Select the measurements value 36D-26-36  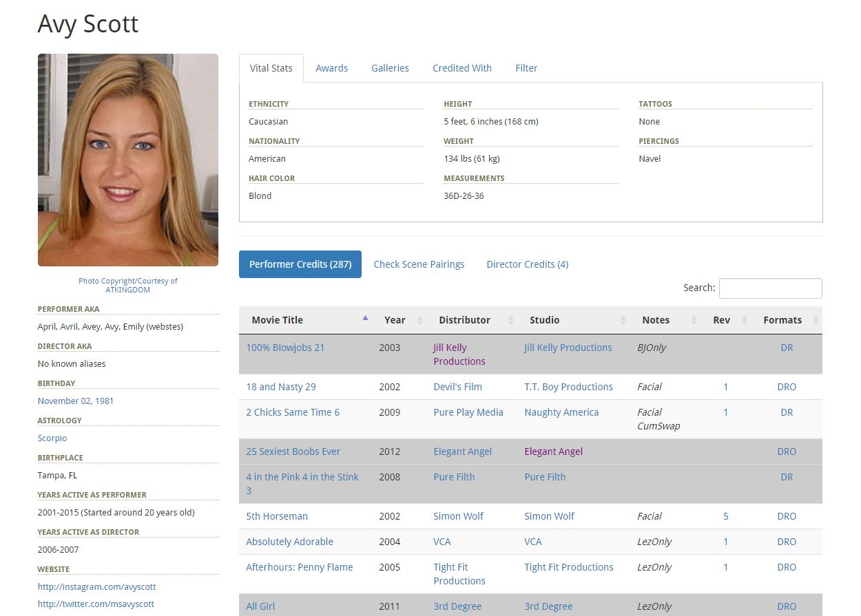464,195
